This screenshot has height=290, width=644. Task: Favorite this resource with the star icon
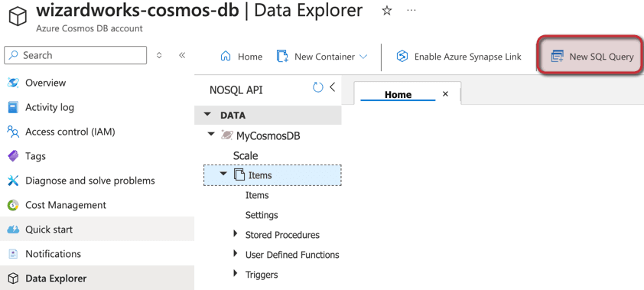[x=386, y=11]
